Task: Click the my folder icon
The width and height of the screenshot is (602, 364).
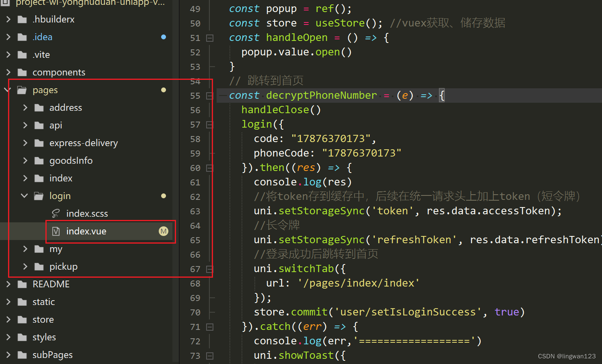Action: pyautogui.click(x=39, y=249)
